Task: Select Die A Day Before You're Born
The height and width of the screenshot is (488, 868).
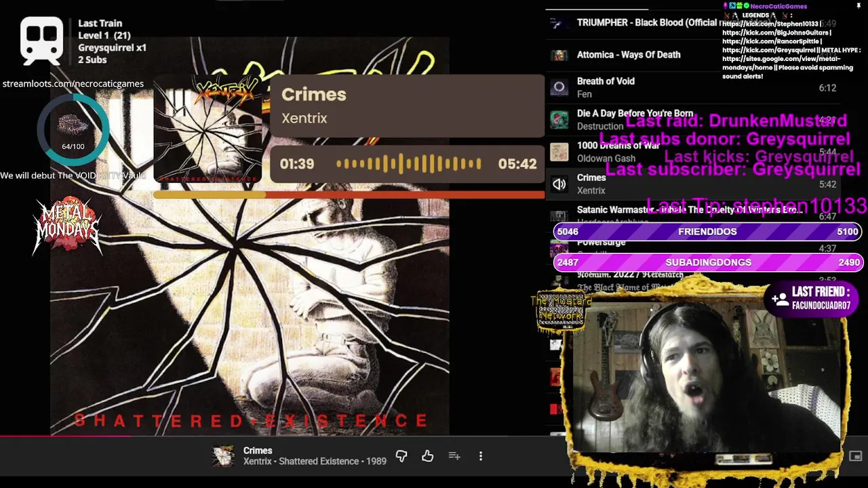Action: 635,113
